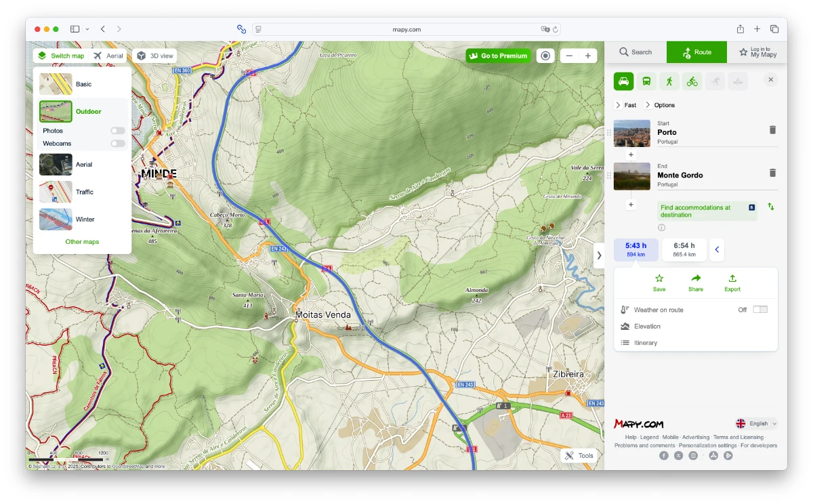Open the Other maps link

[x=82, y=242]
